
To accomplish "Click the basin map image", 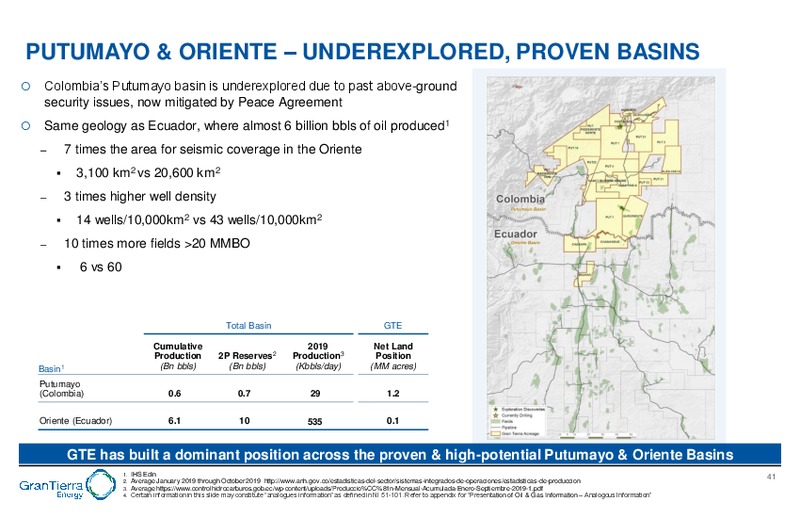I will 600,257.
